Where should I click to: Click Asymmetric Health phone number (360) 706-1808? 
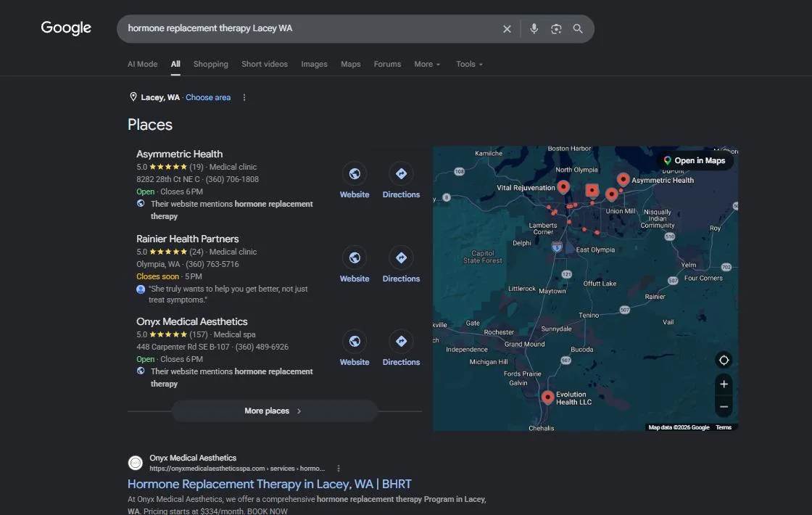click(232, 179)
